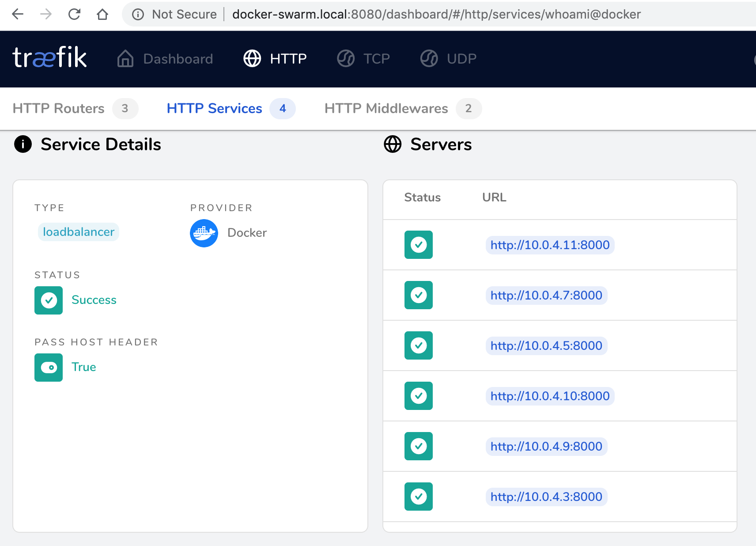
Task: Click the Service Details info icon
Action: click(23, 144)
